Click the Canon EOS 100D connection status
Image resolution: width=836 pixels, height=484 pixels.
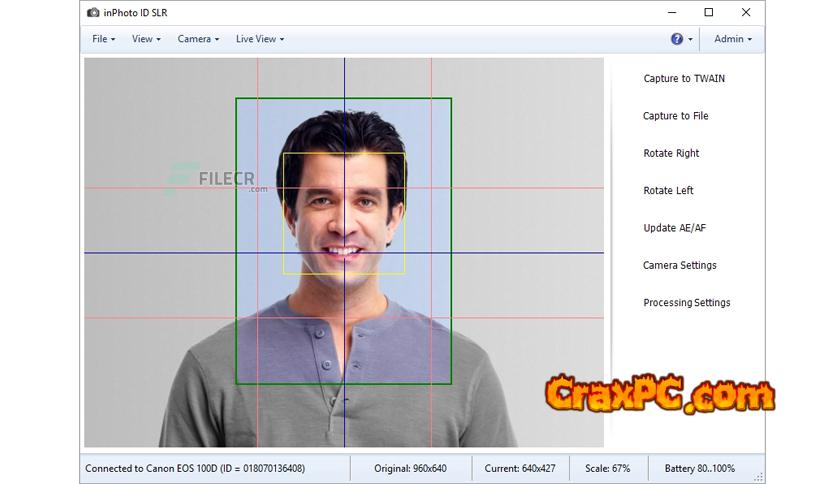[x=195, y=468]
